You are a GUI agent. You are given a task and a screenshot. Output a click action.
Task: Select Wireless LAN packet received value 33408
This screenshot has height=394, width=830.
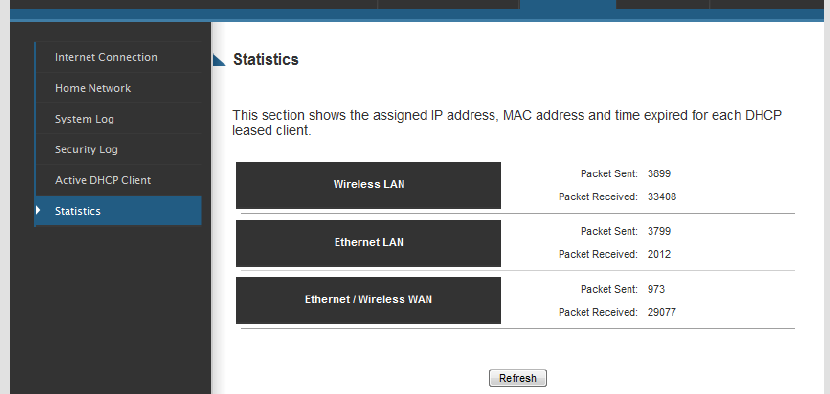point(662,197)
